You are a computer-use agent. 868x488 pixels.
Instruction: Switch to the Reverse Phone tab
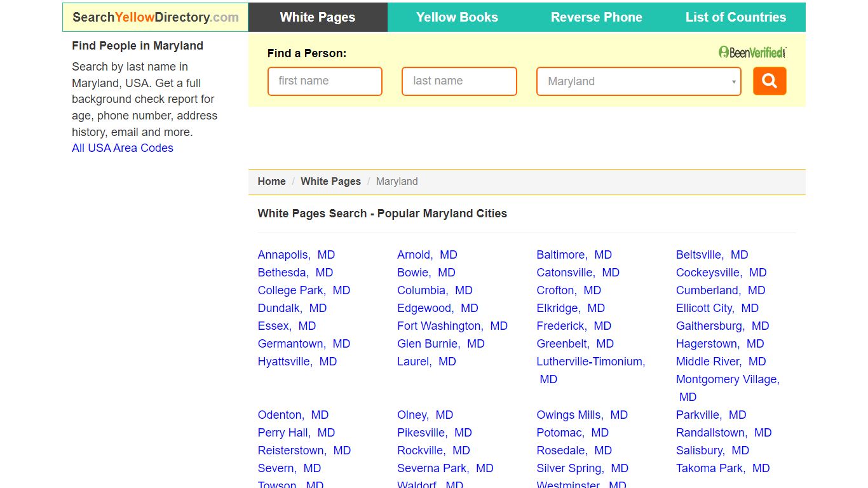coord(597,17)
